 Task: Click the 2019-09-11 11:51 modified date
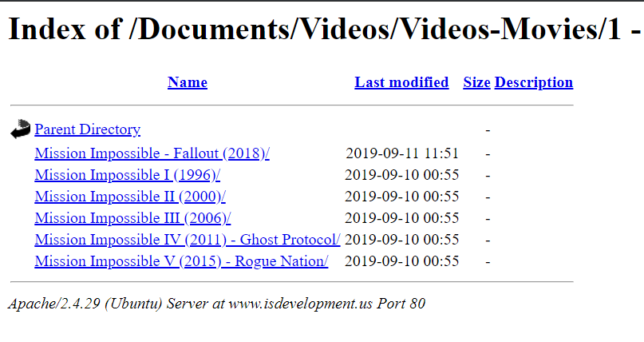pos(402,153)
